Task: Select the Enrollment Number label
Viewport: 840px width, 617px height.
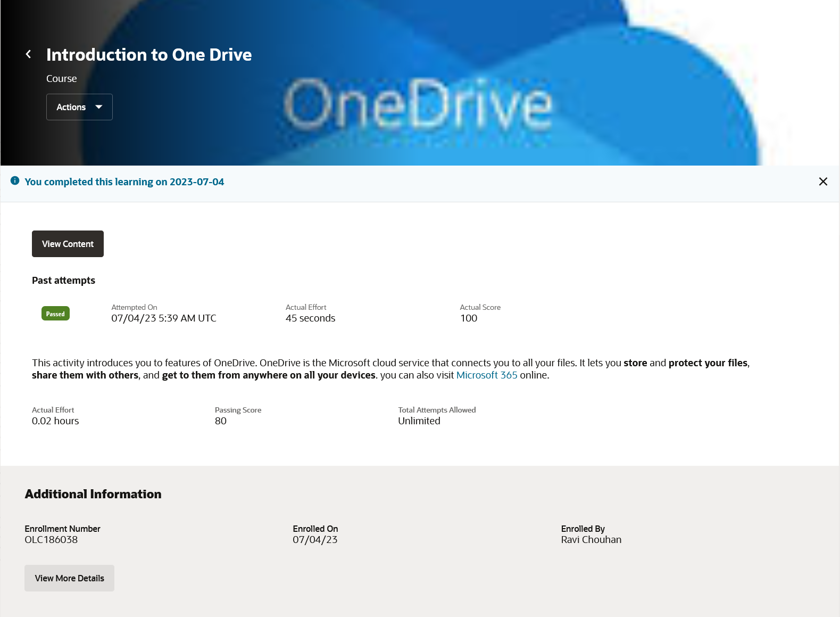Action: pyautogui.click(x=62, y=529)
